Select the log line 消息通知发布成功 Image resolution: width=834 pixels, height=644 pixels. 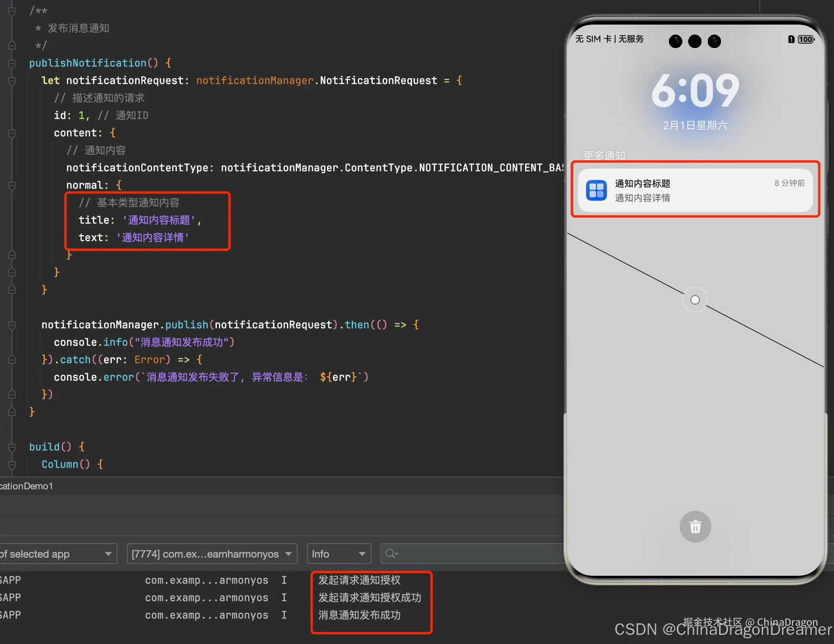click(359, 615)
